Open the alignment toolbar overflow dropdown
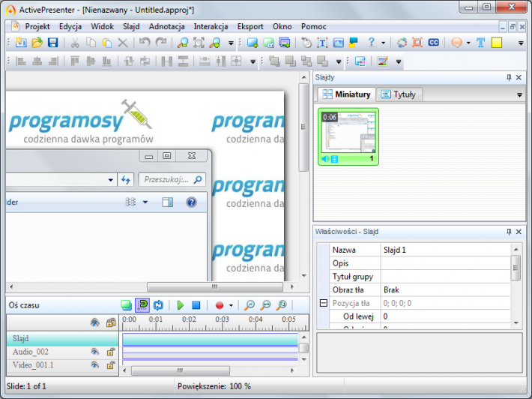The width and height of the screenshot is (532, 399). (253, 61)
